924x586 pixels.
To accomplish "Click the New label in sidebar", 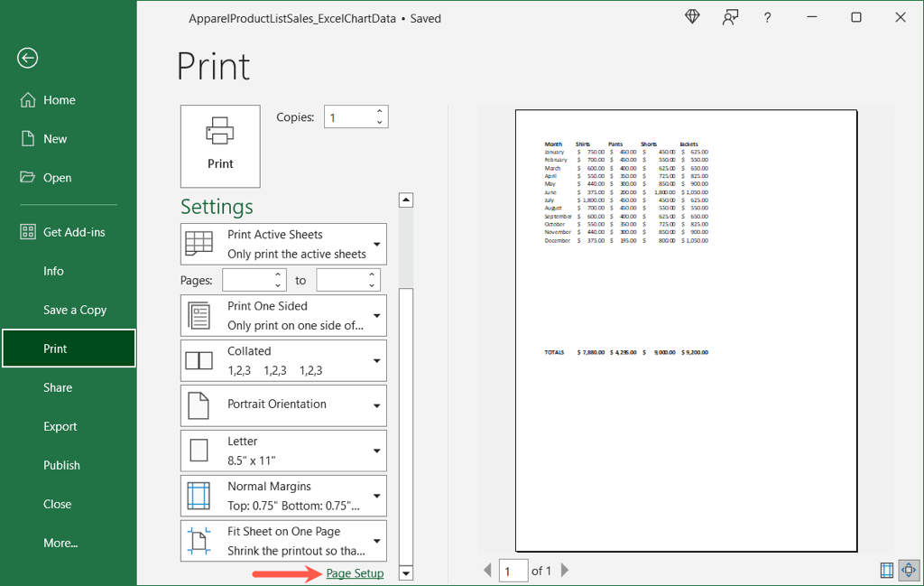I will [55, 139].
